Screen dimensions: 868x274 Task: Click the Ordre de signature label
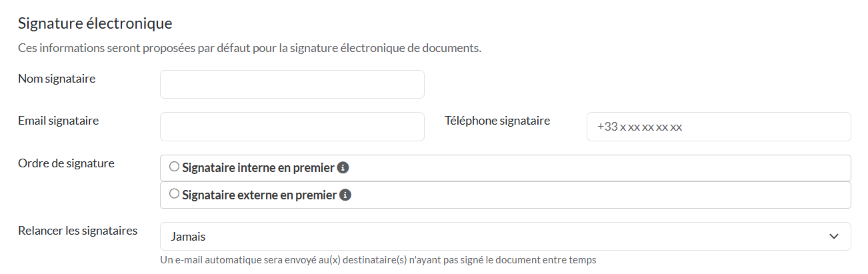coord(66,163)
